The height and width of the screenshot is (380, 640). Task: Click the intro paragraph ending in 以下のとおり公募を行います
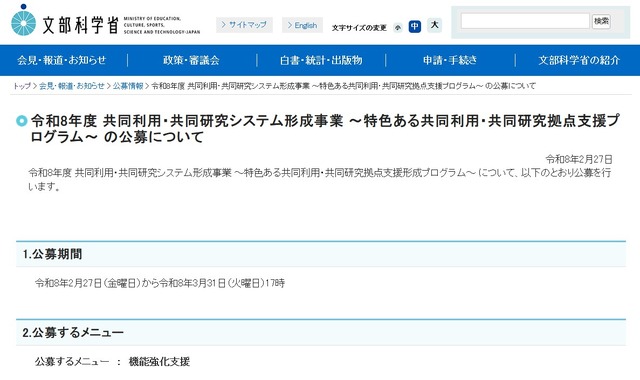[x=319, y=179]
